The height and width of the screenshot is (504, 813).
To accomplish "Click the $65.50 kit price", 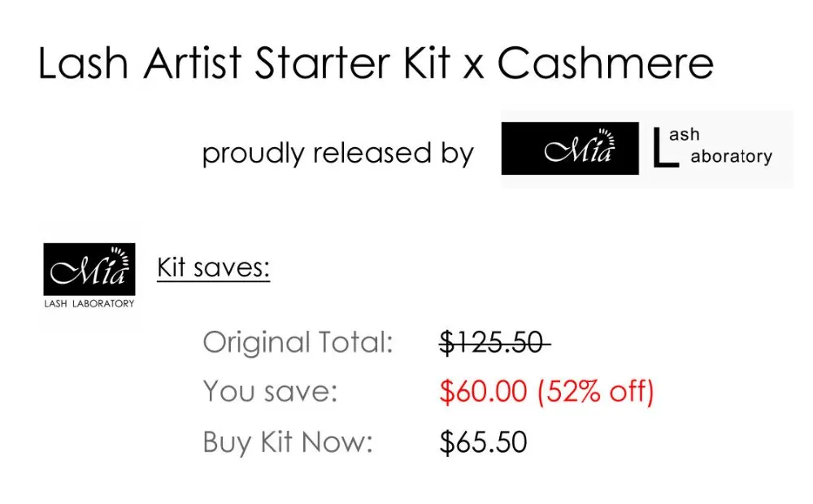I will [x=483, y=442].
